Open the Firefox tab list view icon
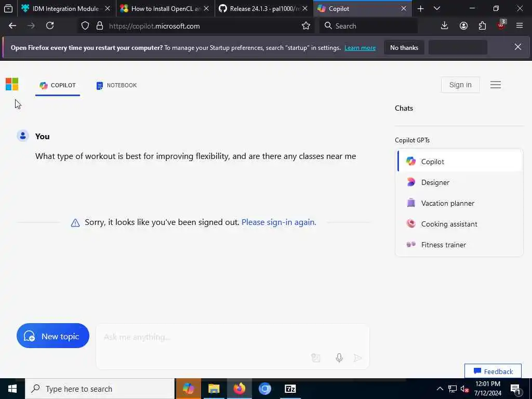Screen dimensions: 532x399 (8, 8)
